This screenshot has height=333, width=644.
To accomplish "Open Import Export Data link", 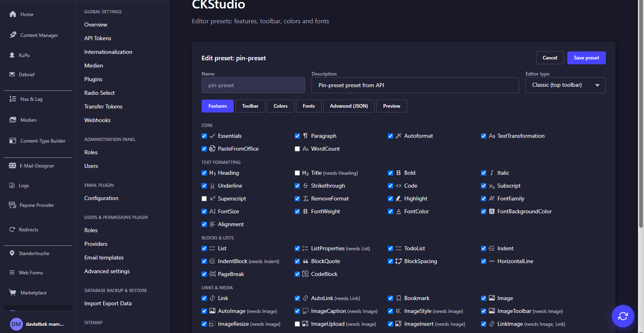I will click(108, 303).
